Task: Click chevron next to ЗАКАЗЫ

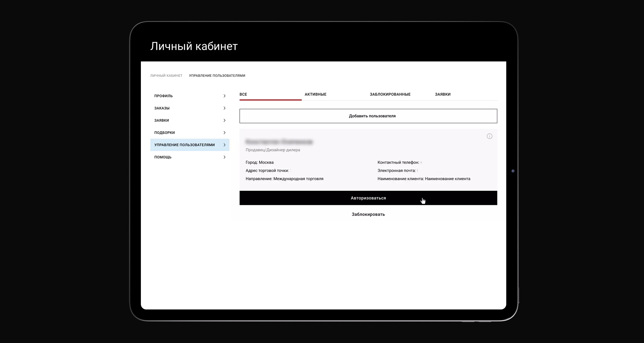Action: pyautogui.click(x=224, y=108)
